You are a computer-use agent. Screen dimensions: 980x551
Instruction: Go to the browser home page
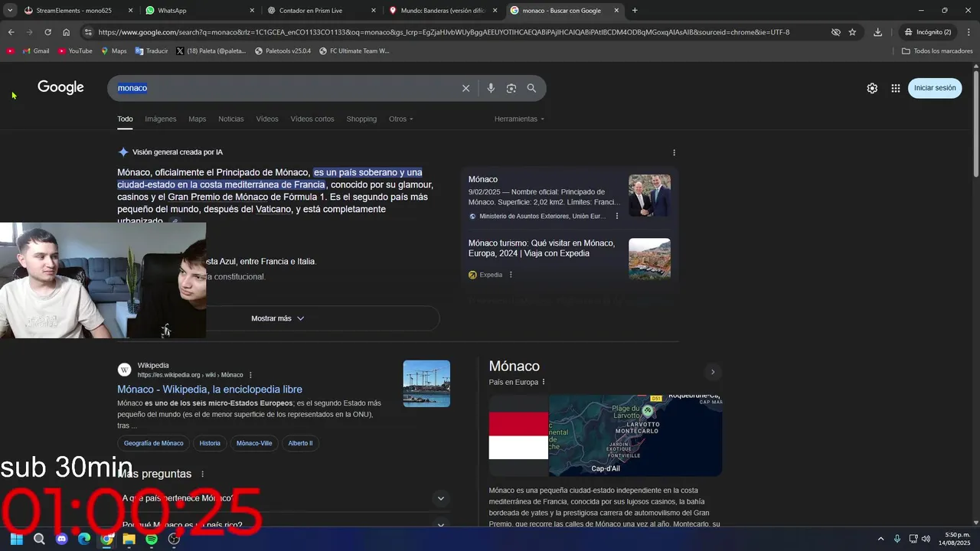point(67,32)
